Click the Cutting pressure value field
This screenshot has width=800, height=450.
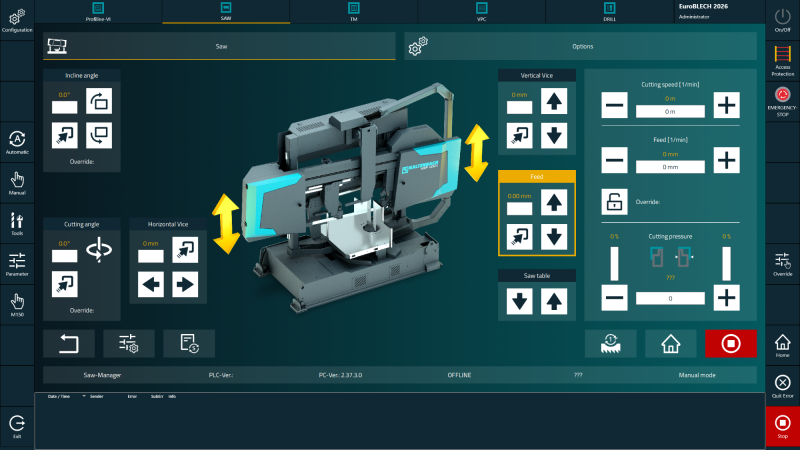(670, 298)
